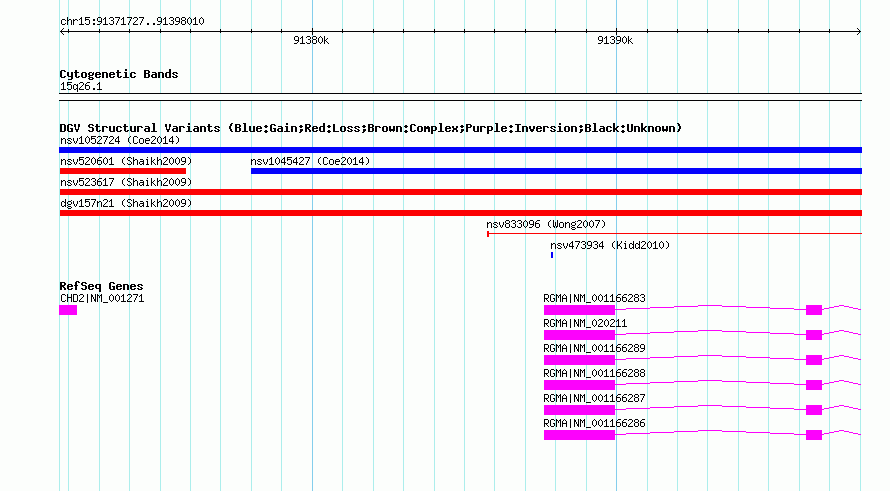Click the dgv157n21 (Shaikh2009) variant label

click(x=126, y=203)
